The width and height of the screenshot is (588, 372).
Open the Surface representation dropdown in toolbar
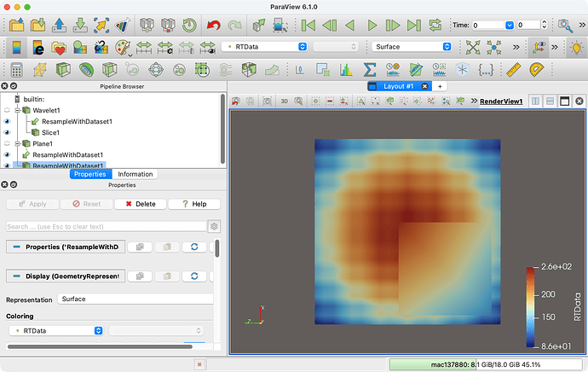412,47
